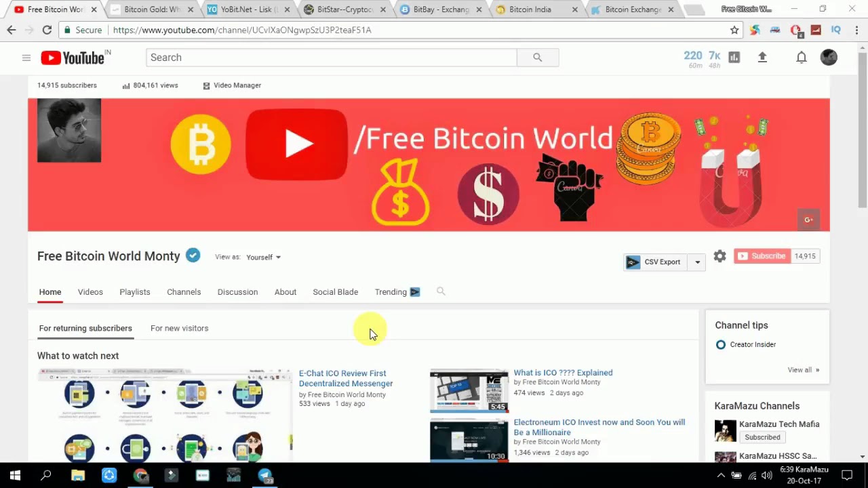Viewport: 868px width, 488px height.
Task: Open the Windows Start menu
Action: (15, 475)
